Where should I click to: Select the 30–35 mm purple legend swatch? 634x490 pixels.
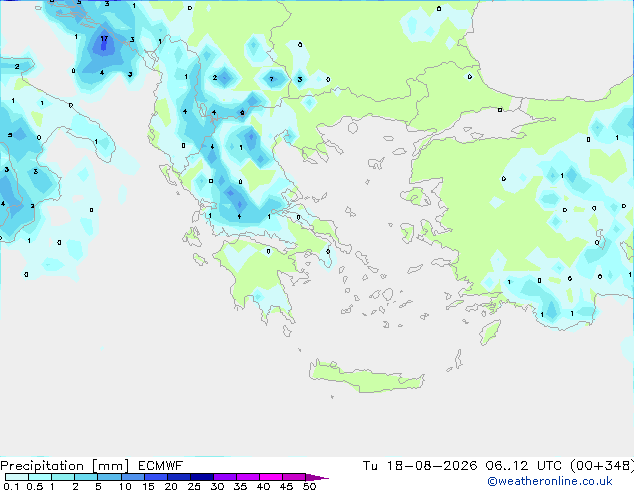click(x=225, y=477)
